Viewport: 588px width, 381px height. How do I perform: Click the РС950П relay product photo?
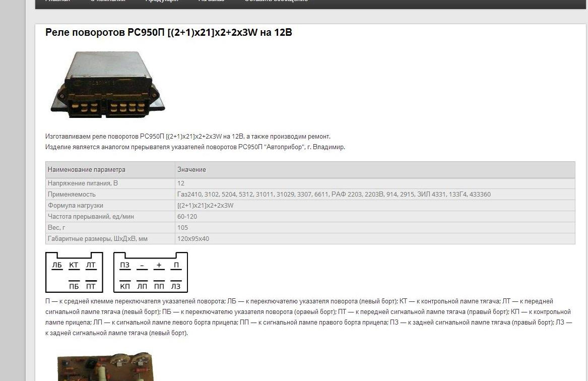(108, 85)
